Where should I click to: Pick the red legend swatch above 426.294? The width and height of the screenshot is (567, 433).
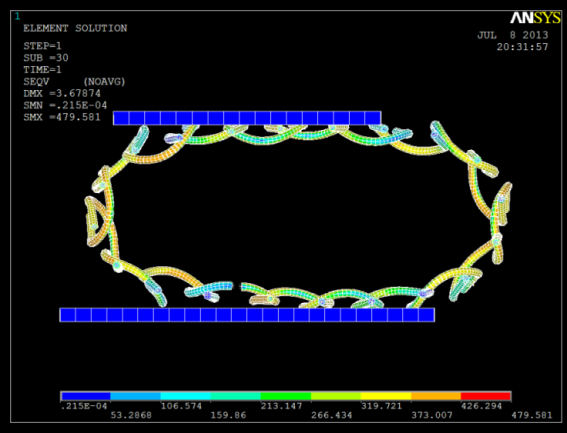[486, 396]
